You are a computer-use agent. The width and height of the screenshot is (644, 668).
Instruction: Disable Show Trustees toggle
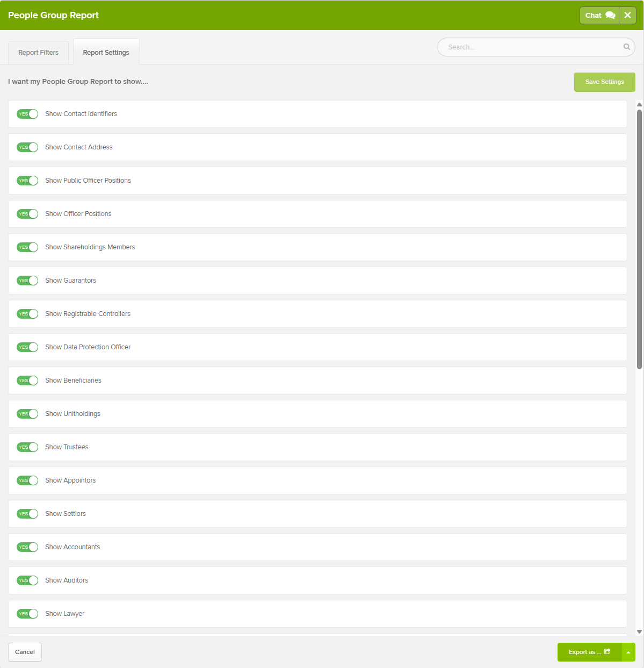pyautogui.click(x=27, y=447)
